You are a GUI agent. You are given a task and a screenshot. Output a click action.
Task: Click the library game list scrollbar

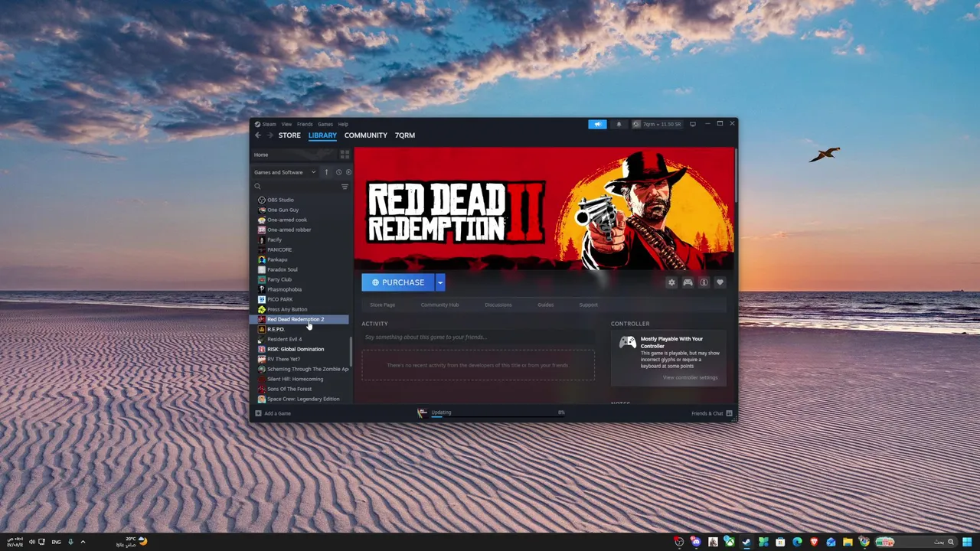click(x=351, y=352)
